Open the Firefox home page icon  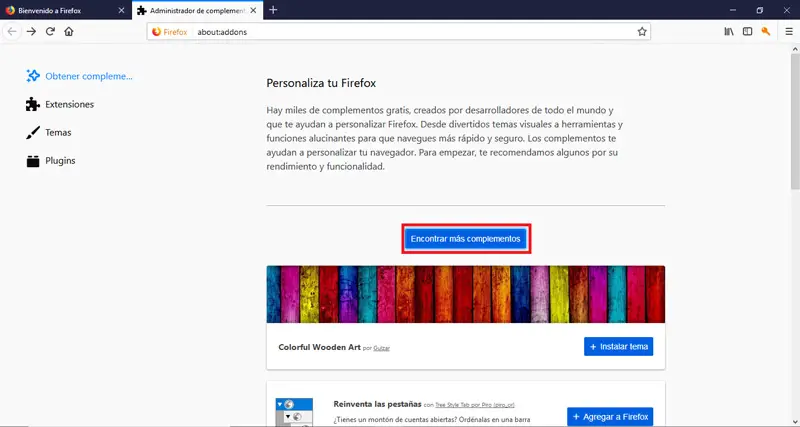69,32
